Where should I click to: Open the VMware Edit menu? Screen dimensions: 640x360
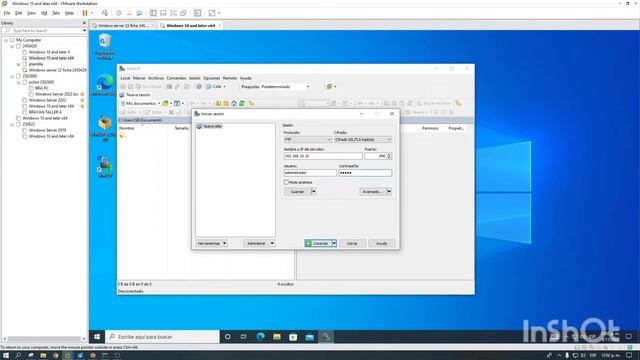tap(18, 13)
